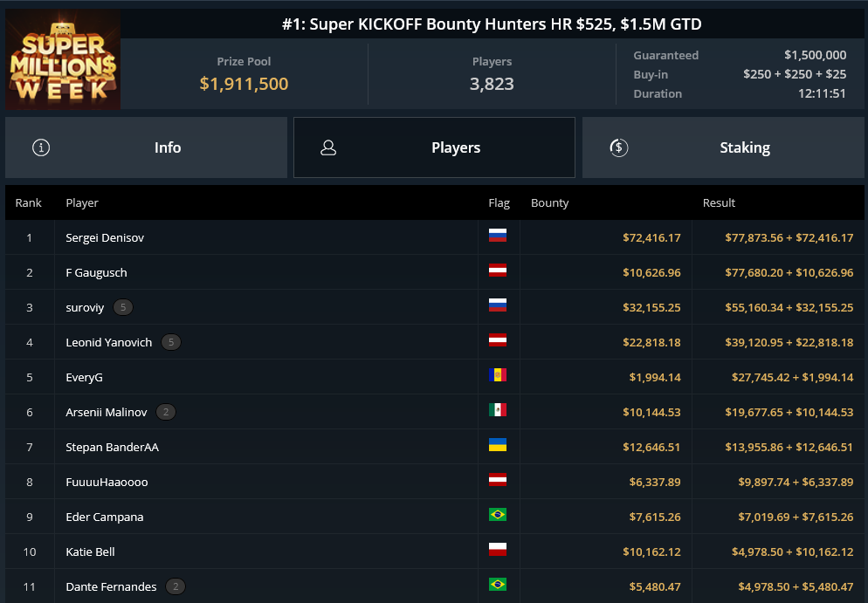Select the Players tab
Screen dimensions: 868x603
[x=435, y=147]
